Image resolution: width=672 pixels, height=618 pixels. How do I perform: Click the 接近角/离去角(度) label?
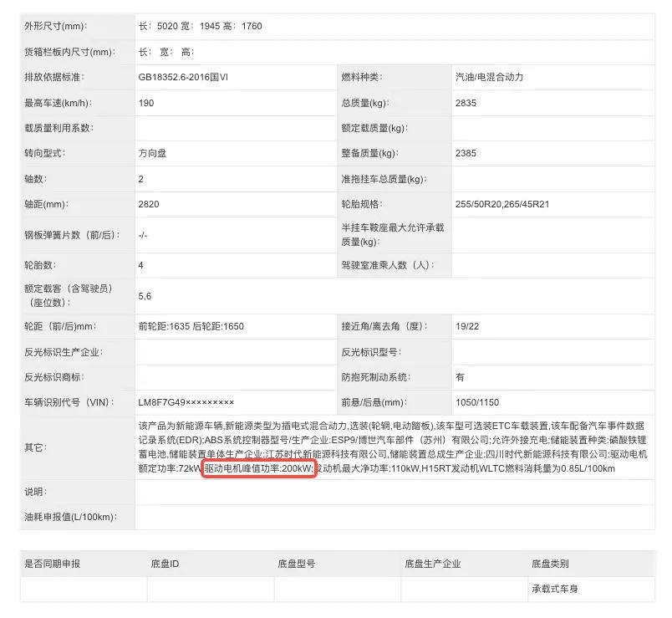pos(384,326)
